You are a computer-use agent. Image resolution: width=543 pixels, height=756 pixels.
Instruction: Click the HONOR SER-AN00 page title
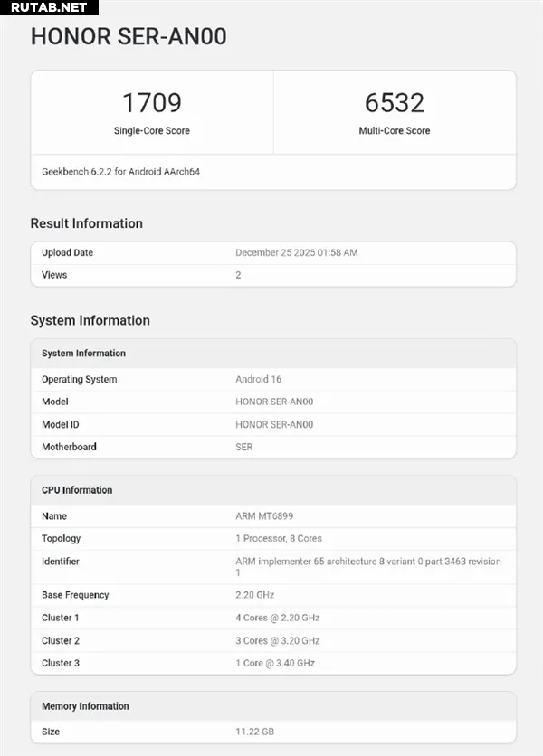click(x=129, y=37)
